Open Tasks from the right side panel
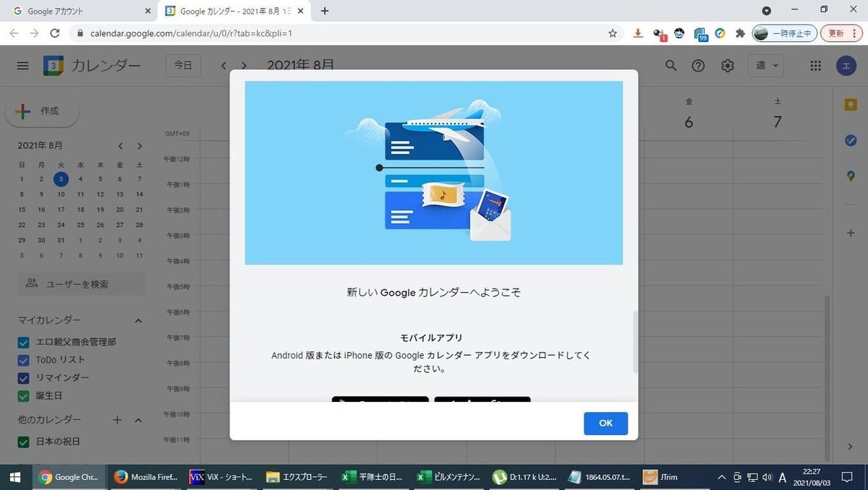Screen dimensions: 868x490 [x=851, y=140]
